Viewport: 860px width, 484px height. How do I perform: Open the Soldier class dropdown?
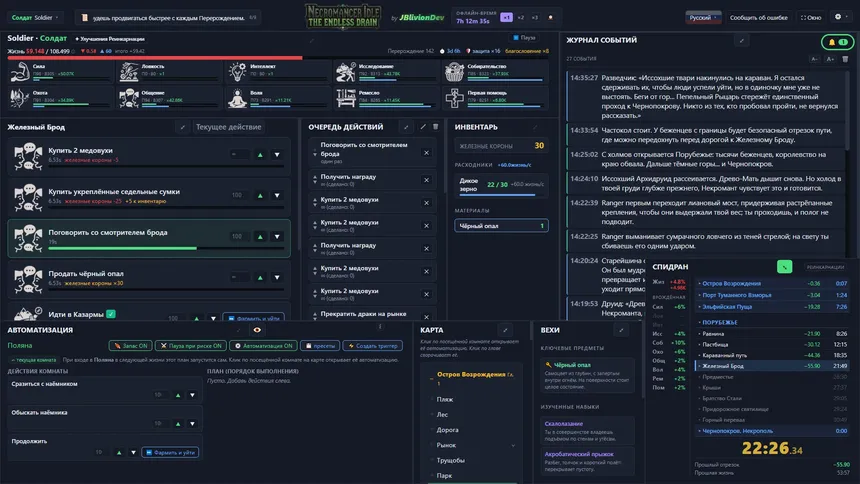(x=35, y=18)
